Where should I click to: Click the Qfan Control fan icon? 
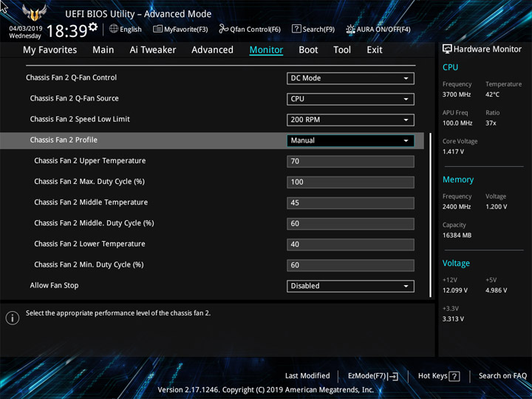point(224,29)
